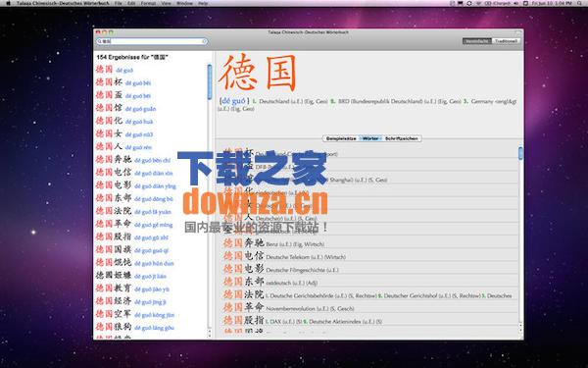The image size is (588, 368).
Task: Click the words list scrollbar thumb
Action: (x=520, y=153)
